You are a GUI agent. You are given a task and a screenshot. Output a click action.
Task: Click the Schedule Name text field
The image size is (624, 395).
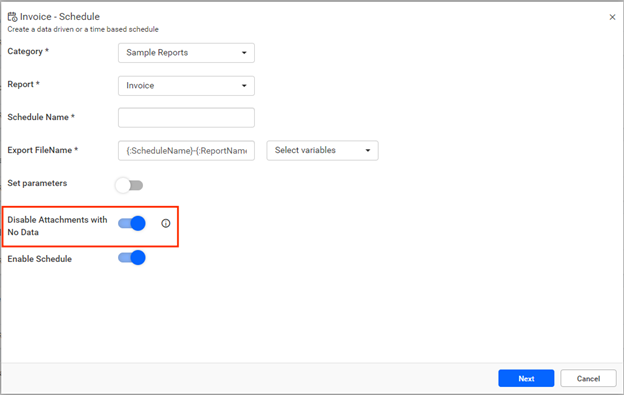click(x=186, y=118)
